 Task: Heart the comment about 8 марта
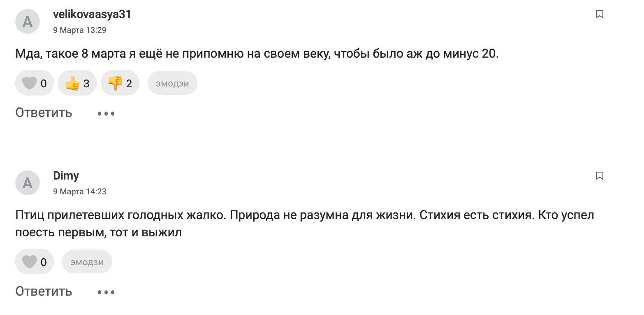coord(34,84)
